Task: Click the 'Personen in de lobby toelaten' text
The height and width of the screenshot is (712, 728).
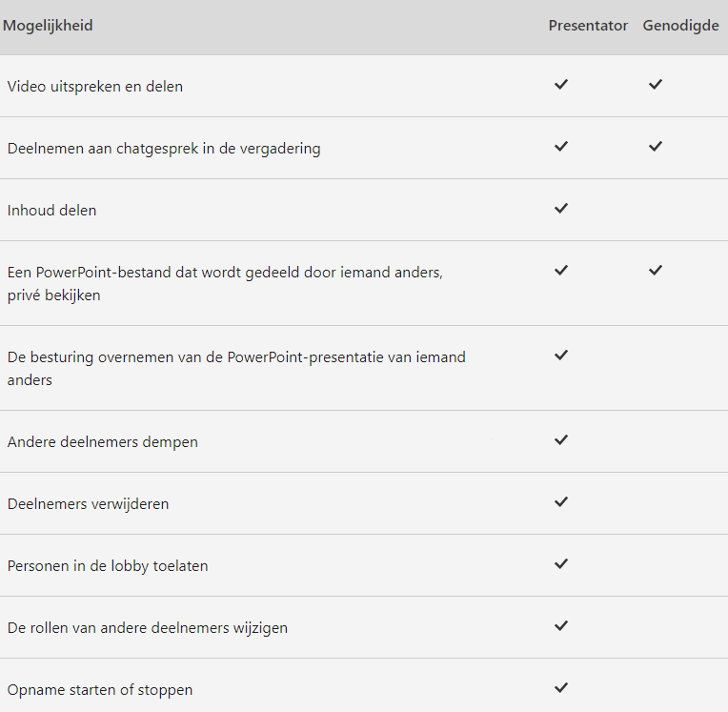Action: point(108,566)
